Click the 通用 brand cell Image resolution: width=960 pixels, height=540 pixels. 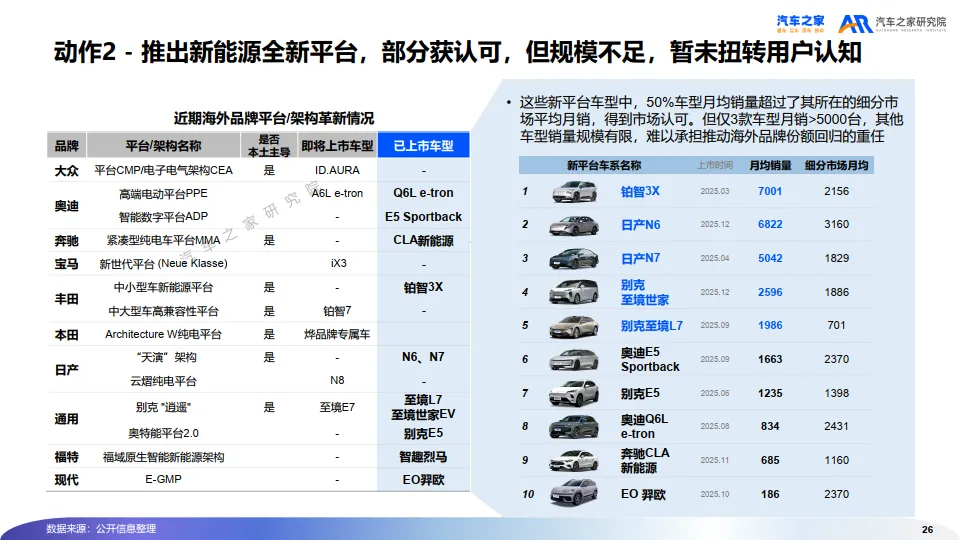point(67,419)
